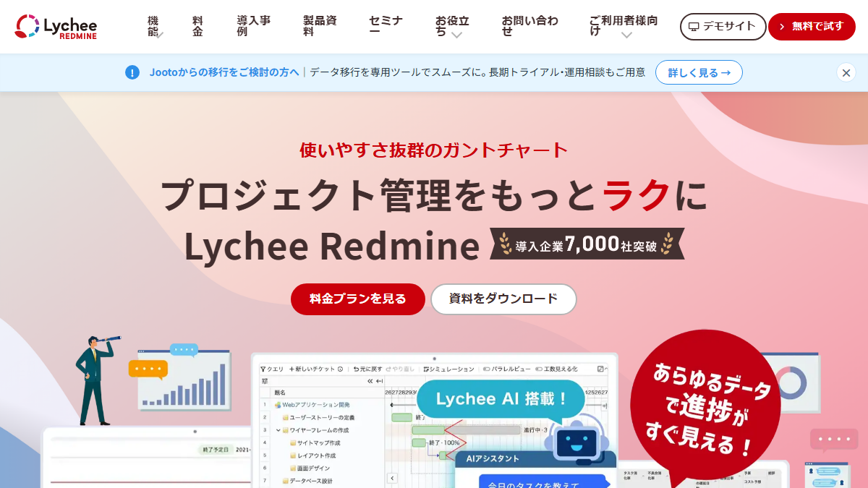Click the green bar labeled 終了・100%

click(420, 442)
